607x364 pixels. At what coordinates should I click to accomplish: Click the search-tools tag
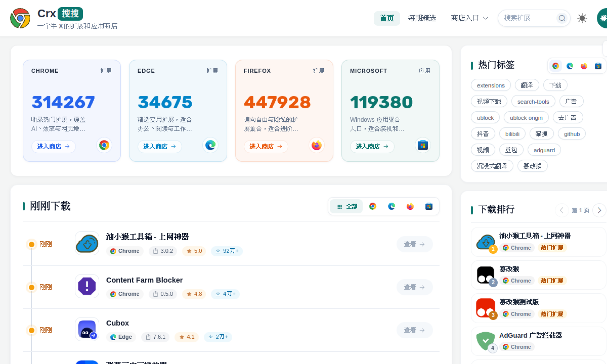click(533, 102)
